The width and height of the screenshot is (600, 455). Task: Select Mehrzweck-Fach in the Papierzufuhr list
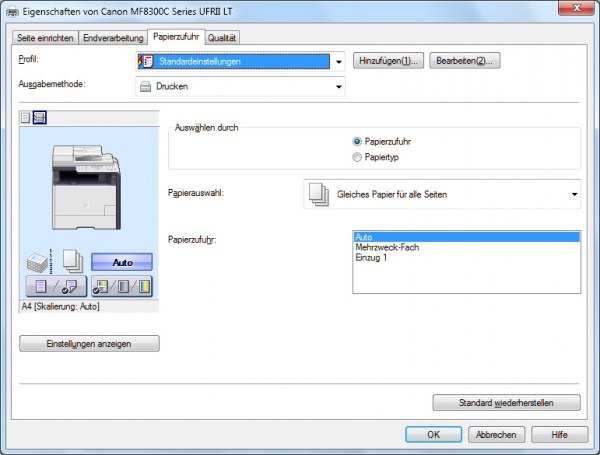pos(386,247)
